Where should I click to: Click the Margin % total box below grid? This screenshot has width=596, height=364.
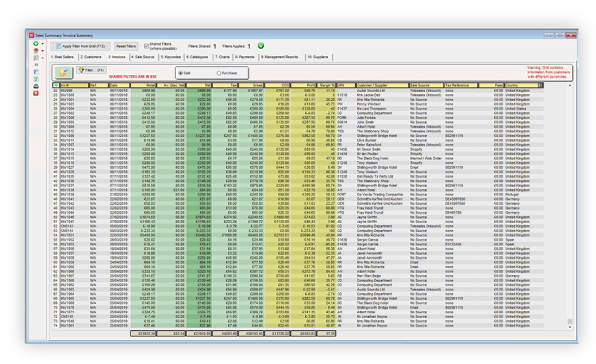coord(326,333)
